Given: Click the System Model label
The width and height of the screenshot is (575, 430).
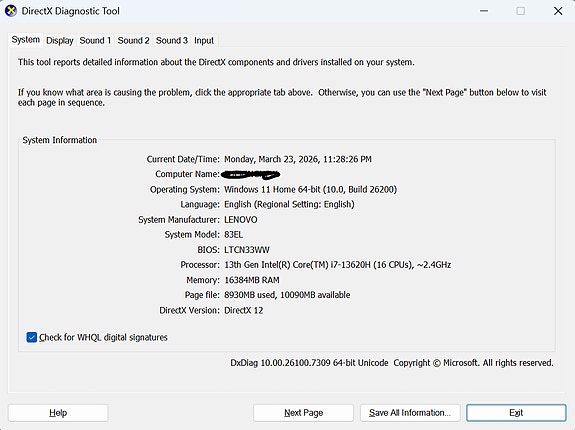Looking at the screenshot, I should click(x=192, y=235).
